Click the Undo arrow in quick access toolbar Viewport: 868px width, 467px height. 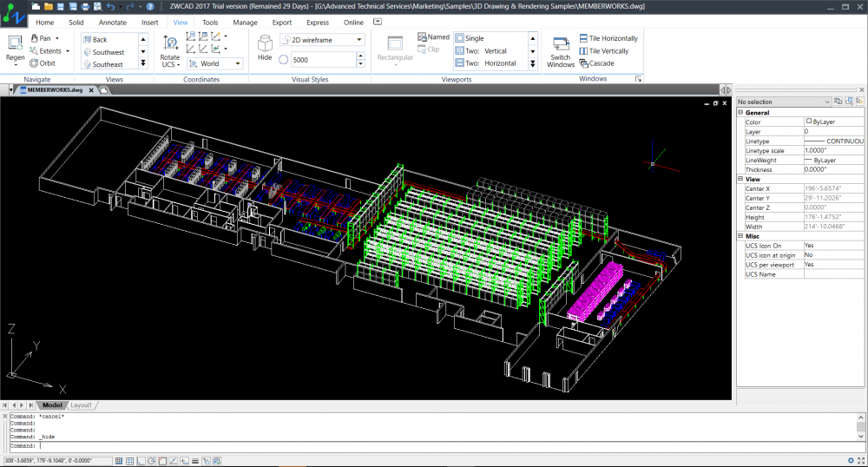pyautogui.click(x=109, y=7)
